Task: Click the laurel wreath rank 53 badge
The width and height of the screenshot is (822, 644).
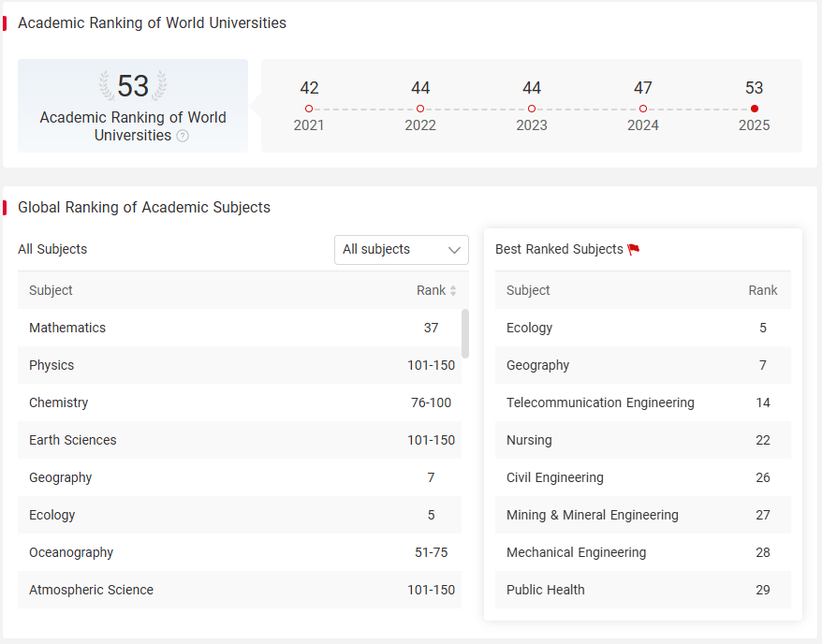Action: pyautogui.click(x=133, y=85)
